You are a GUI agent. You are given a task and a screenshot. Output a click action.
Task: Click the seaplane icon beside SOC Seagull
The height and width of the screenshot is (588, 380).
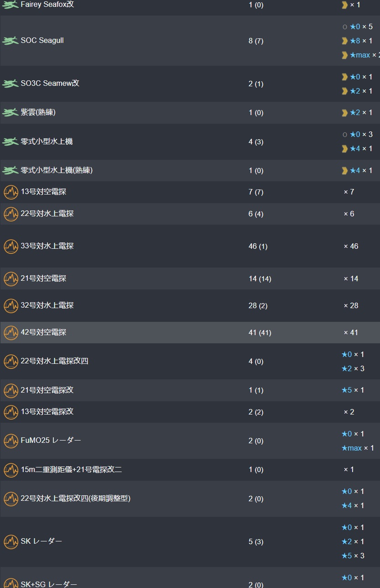(x=10, y=41)
